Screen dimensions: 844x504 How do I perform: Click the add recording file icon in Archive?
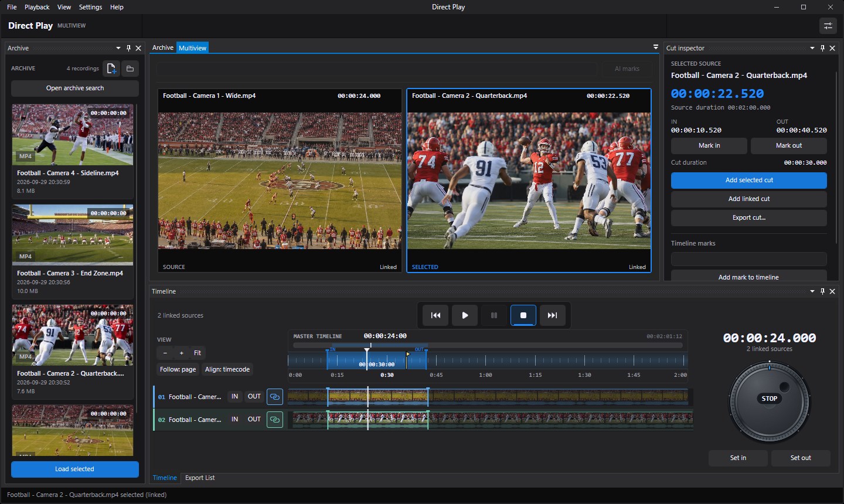point(111,69)
